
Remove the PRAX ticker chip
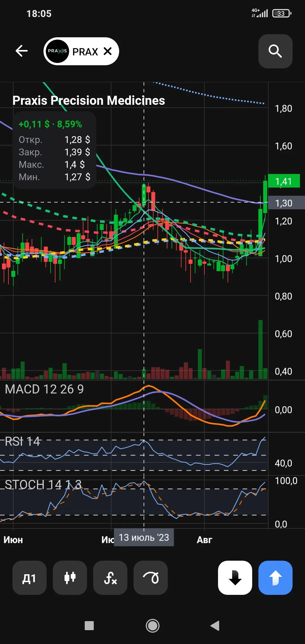pyautogui.click(x=108, y=51)
